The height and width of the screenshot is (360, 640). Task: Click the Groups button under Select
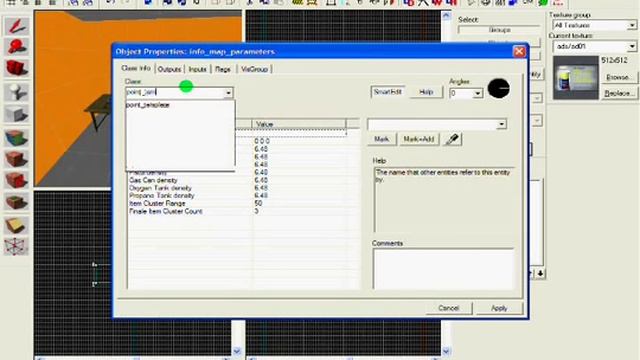tap(499, 30)
